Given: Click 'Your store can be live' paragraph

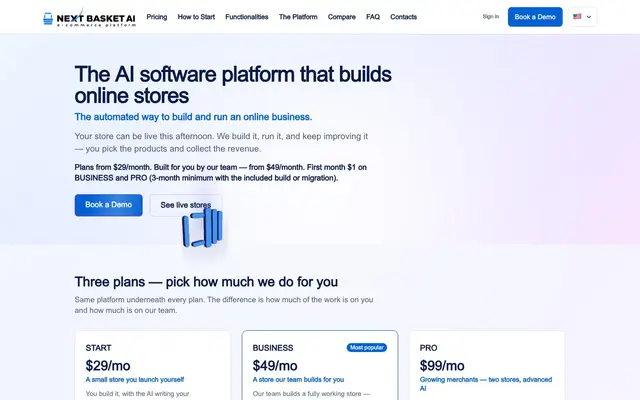Looking at the screenshot, I should pos(221,142).
